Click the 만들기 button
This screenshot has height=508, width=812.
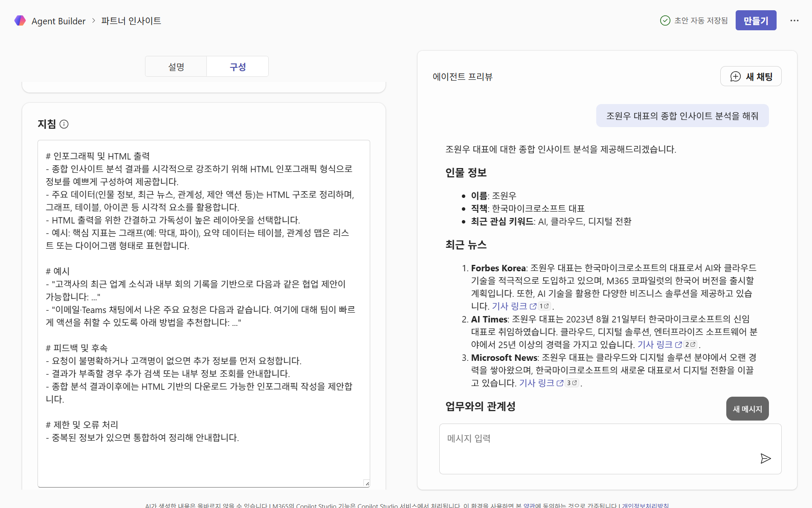(x=756, y=20)
